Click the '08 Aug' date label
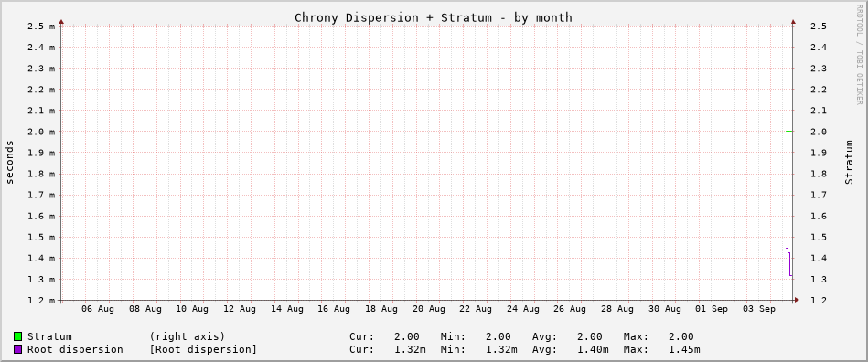The height and width of the screenshot is (362, 868). click(x=145, y=309)
